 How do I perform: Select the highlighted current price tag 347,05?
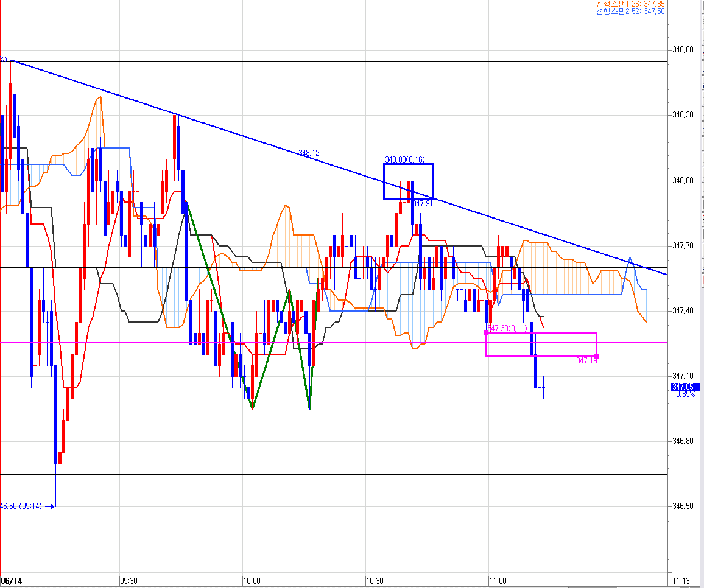coord(685,387)
